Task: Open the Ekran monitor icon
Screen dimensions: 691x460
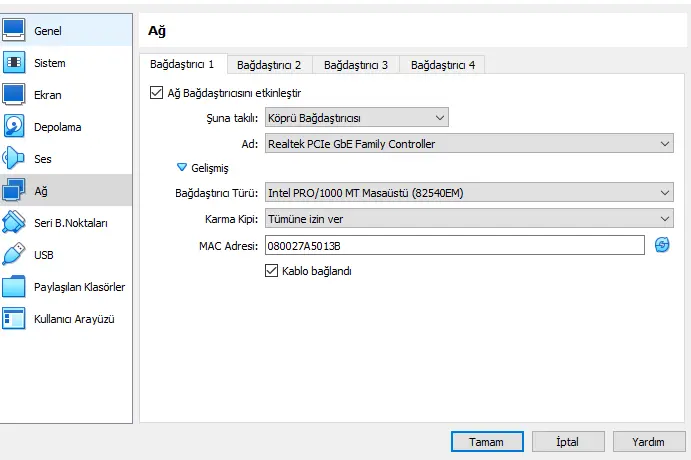Action: 14,94
